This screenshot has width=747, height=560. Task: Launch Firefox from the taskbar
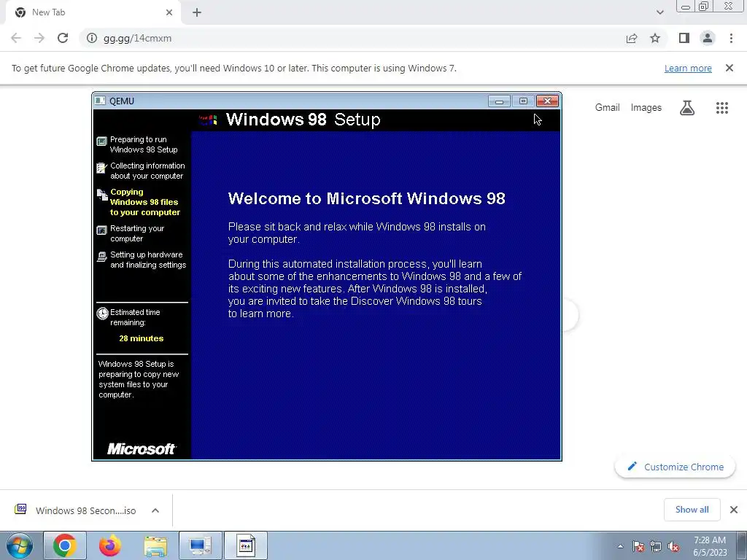[109, 545]
